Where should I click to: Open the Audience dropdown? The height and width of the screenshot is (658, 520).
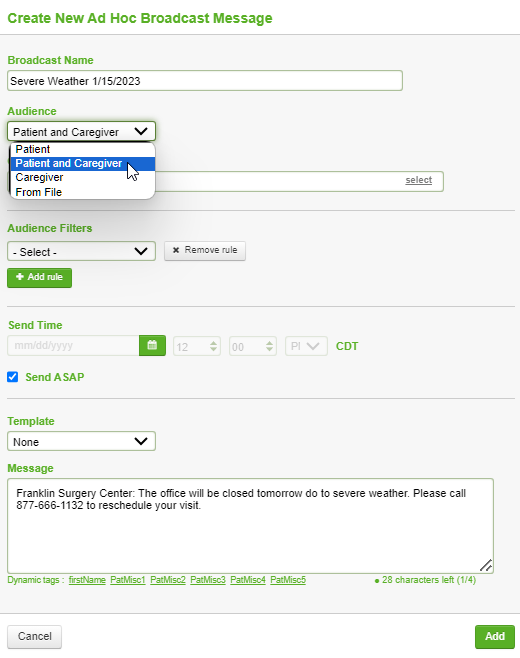[x=81, y=131]
